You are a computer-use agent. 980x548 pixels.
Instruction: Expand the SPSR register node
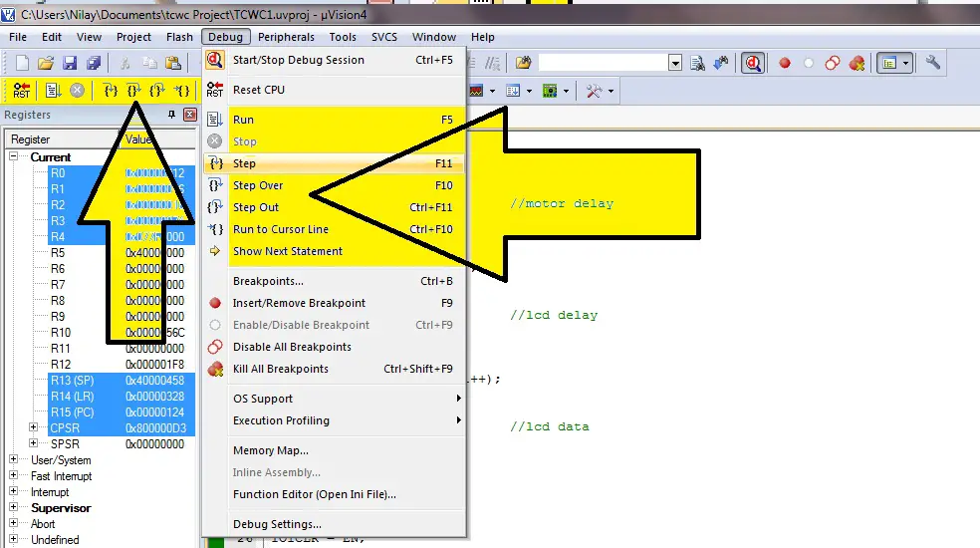tap(34, 443)
